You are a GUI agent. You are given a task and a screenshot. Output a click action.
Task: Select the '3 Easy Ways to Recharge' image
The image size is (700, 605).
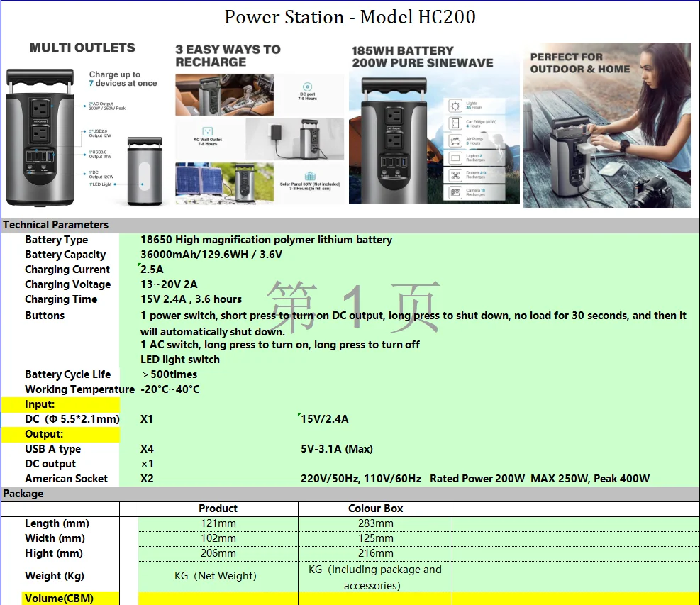tap(260, 123)
